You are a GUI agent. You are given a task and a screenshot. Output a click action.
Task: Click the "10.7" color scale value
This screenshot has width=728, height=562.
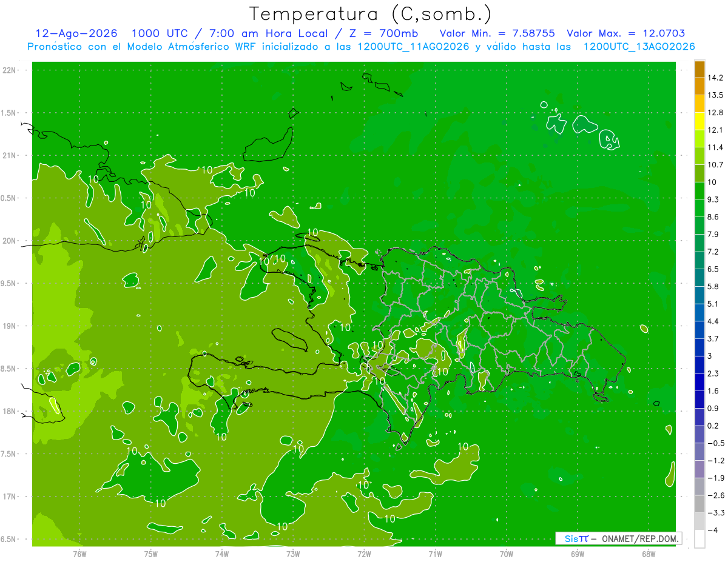(x=715, y=165)
